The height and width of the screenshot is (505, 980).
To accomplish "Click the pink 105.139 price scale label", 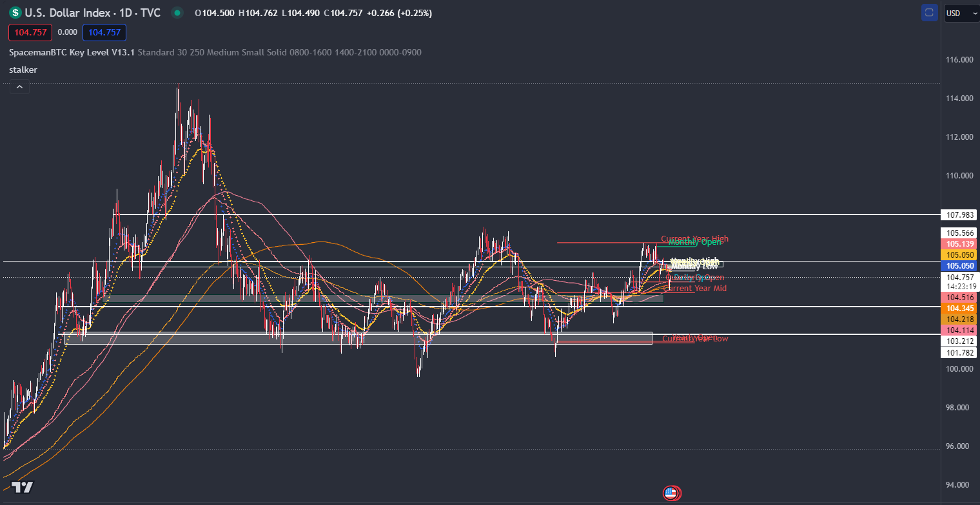I will (x=959, y=244).
